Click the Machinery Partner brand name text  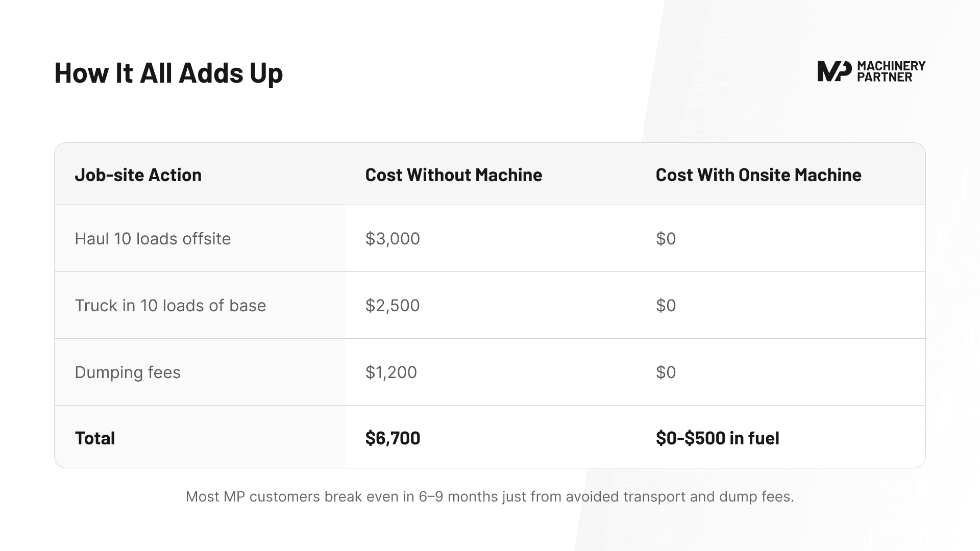891,72
